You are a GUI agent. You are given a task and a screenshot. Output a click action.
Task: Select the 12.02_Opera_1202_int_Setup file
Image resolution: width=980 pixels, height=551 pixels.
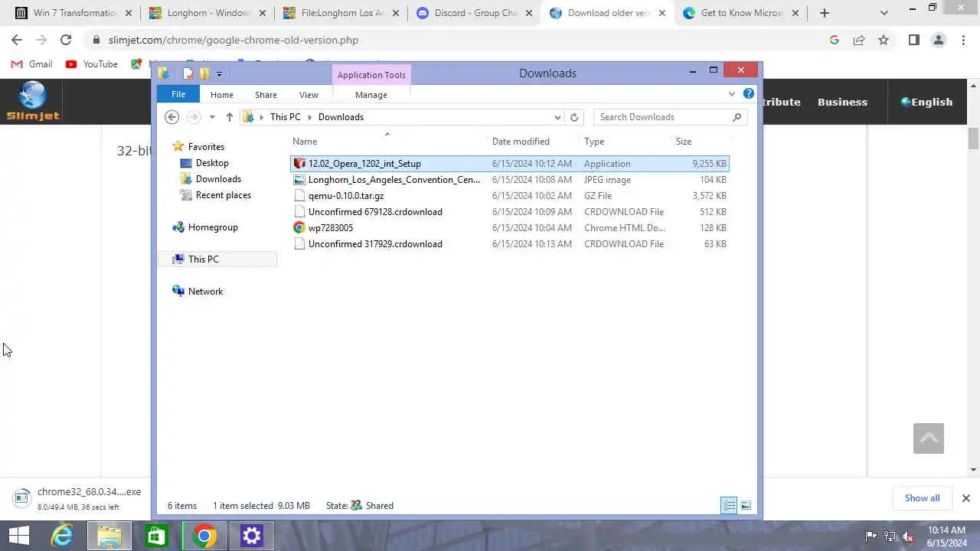click(x=510, y=164)
